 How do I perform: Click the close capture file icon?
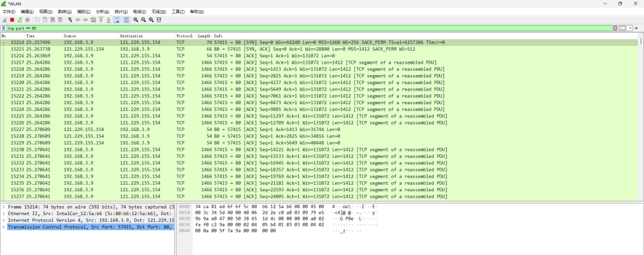point(52,20)
